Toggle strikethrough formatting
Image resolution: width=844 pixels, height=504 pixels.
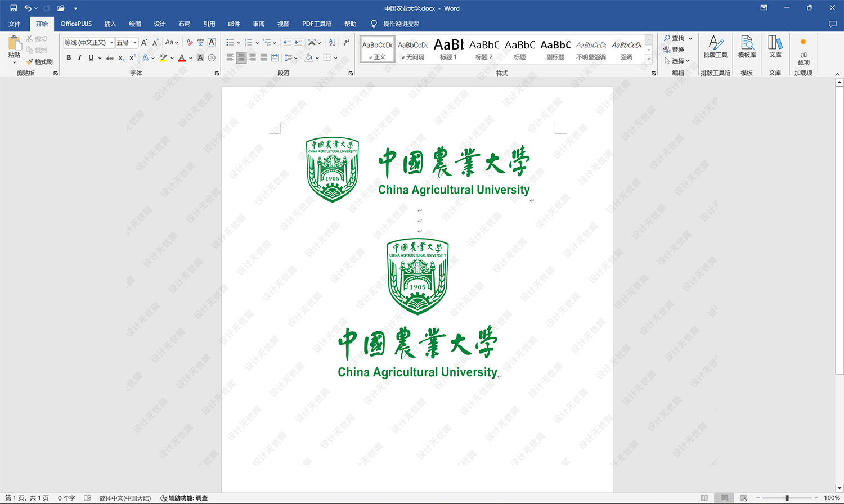(110, 58)
